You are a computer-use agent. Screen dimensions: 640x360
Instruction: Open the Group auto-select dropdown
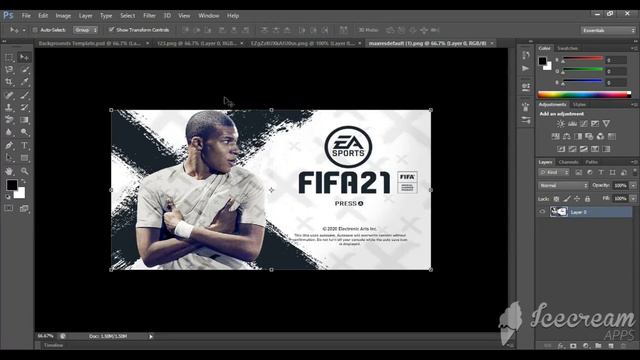pos(86,30)
